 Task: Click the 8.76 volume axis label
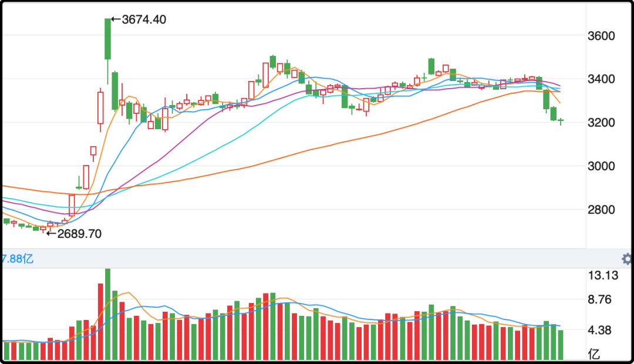(601, 300)
